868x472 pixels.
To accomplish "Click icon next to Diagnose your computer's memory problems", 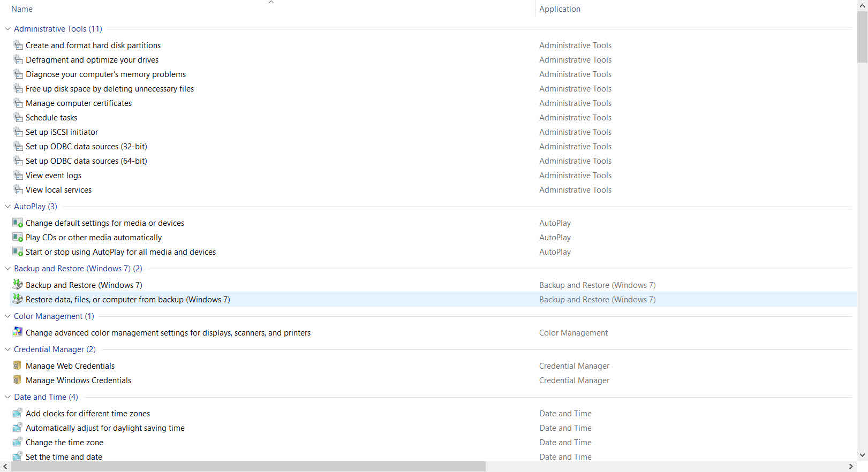I will (x=18, y=74).
